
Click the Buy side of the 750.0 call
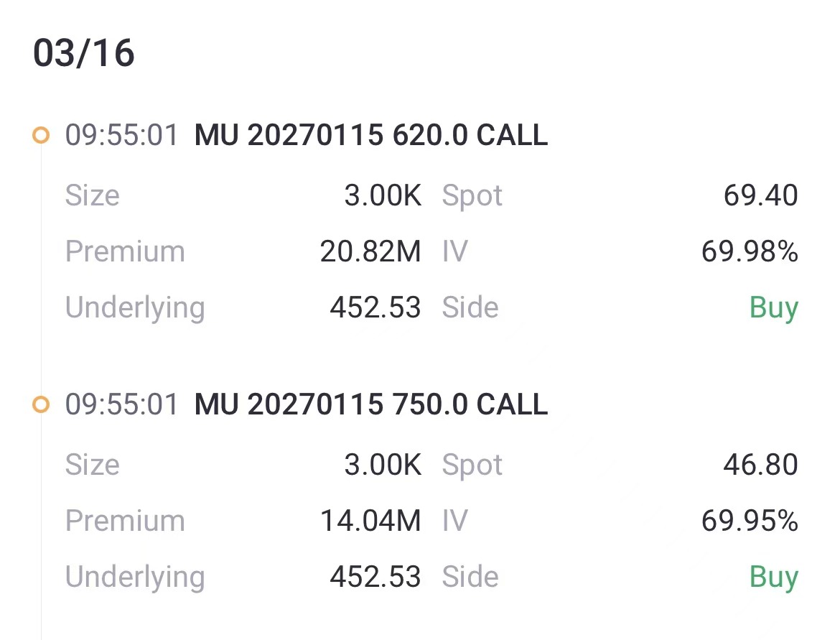pyautogui.click(x=773, y=577)
